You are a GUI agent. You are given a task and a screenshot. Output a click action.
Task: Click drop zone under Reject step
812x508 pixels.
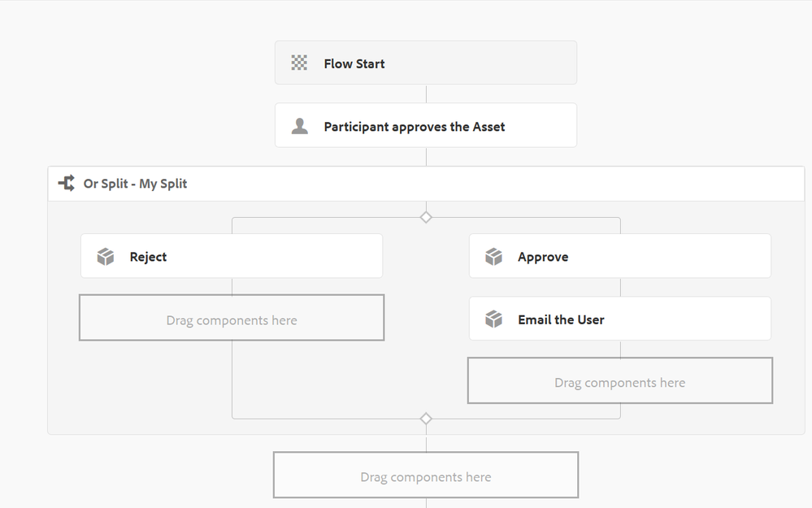click(232, 318)
